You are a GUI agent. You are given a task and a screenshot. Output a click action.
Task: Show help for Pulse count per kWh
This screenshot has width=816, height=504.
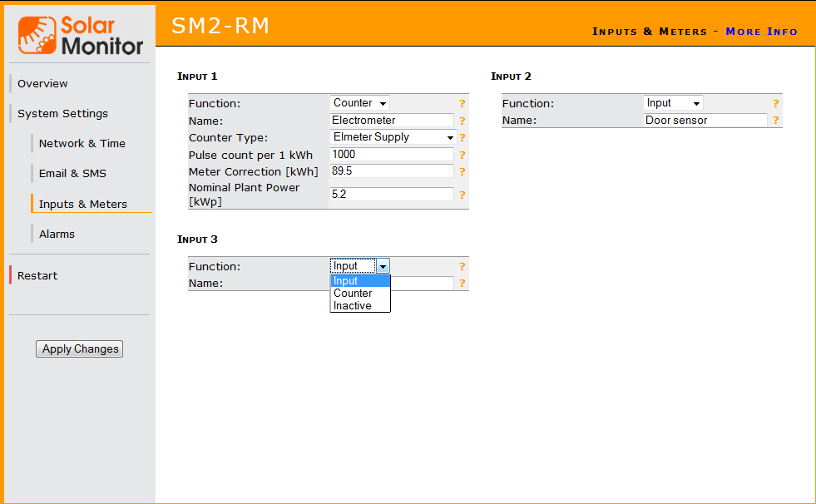pos(462,155)
